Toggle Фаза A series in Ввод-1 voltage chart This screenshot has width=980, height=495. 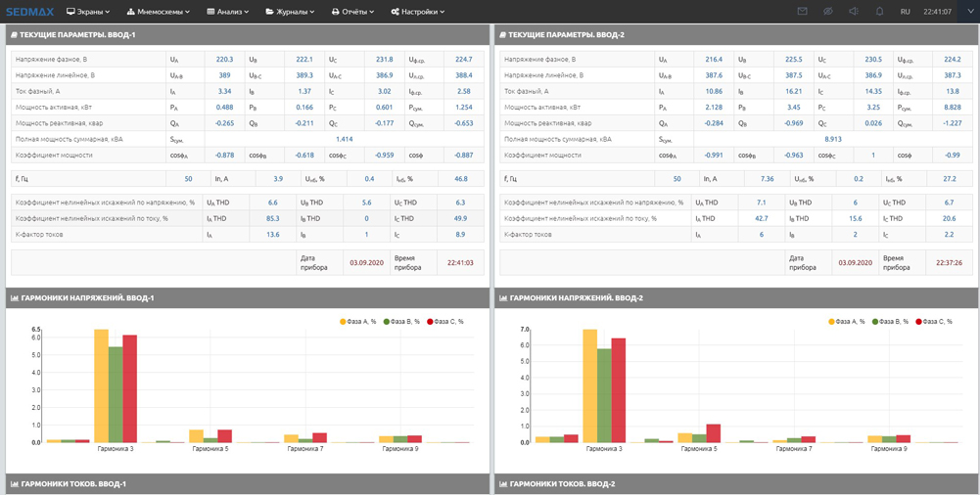coord(360,322)
